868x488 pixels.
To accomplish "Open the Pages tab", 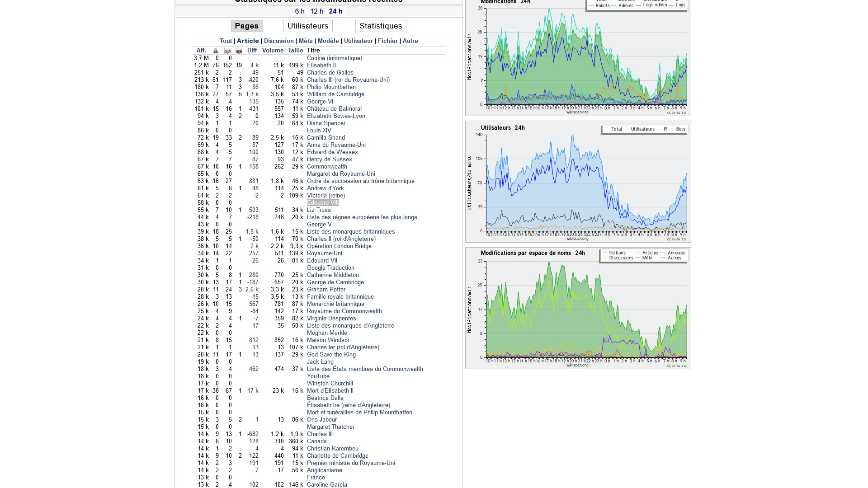I will [247, 26].
